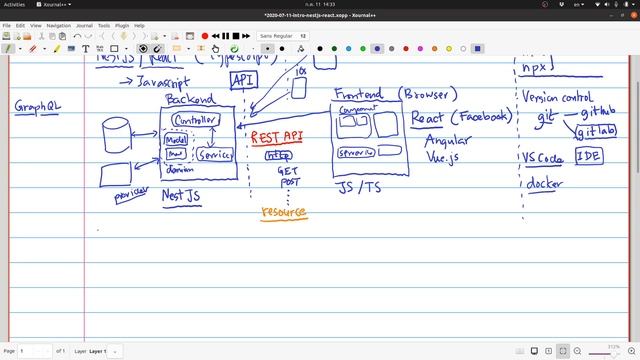
Task: Open selection tool type dropdown arrow
Action: [189, 49]
